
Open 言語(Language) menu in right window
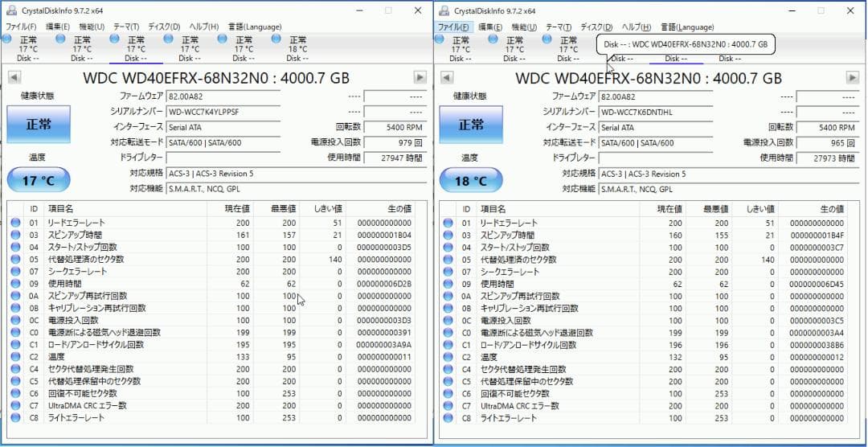click(x=686, y=27)
